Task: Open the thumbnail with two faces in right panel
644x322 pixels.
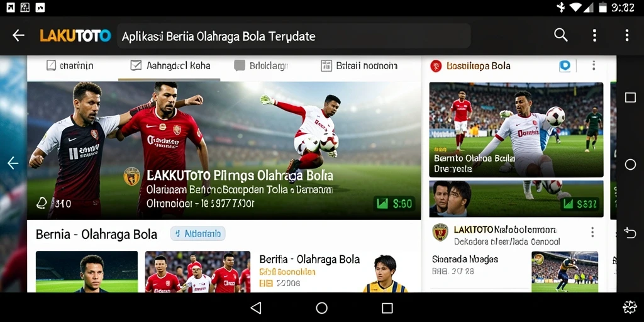Action: click(x=516, y=199)
